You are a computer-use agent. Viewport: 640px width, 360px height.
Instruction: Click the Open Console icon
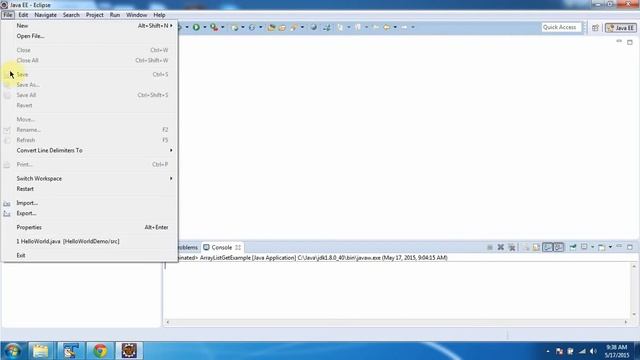[x=602, y=247]
